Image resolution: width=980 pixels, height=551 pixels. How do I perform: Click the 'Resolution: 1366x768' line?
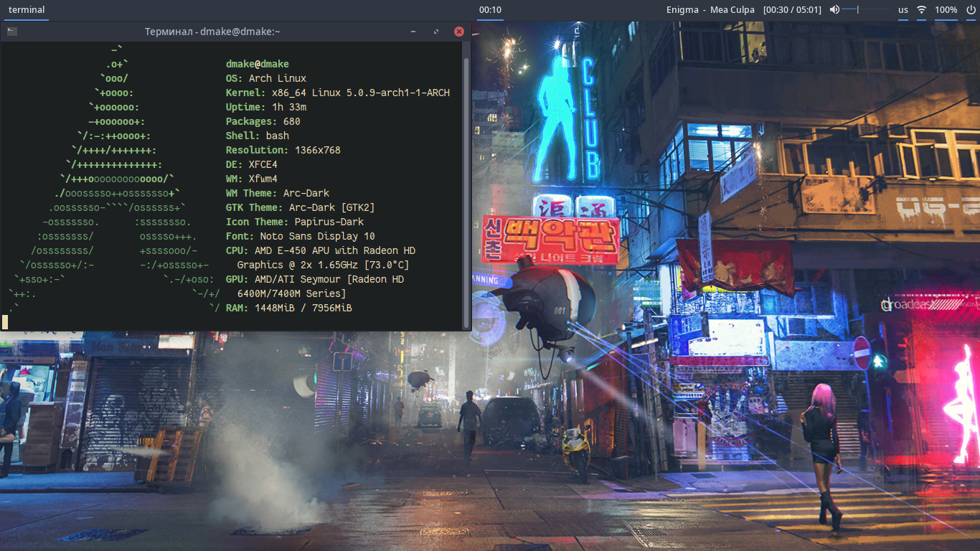pos(283,150)
